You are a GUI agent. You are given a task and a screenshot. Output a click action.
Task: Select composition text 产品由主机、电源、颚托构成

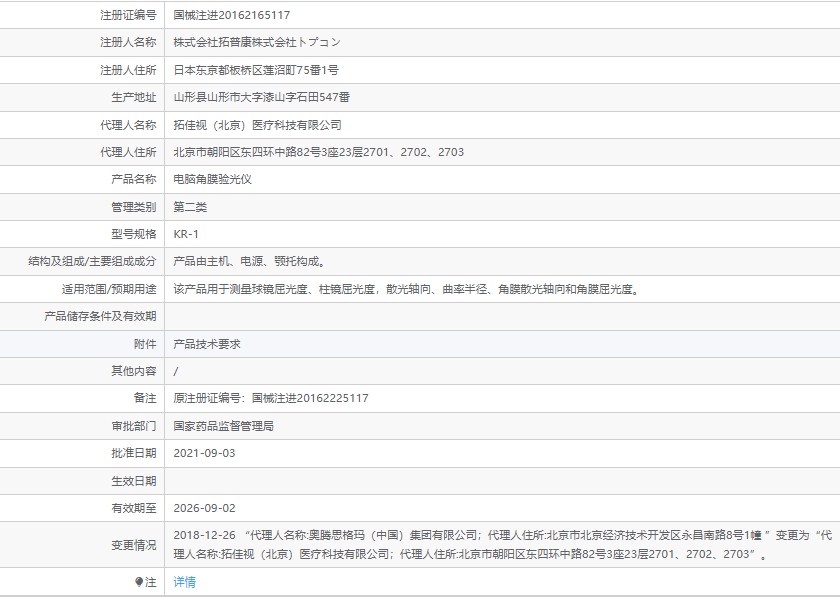(249, 261)
